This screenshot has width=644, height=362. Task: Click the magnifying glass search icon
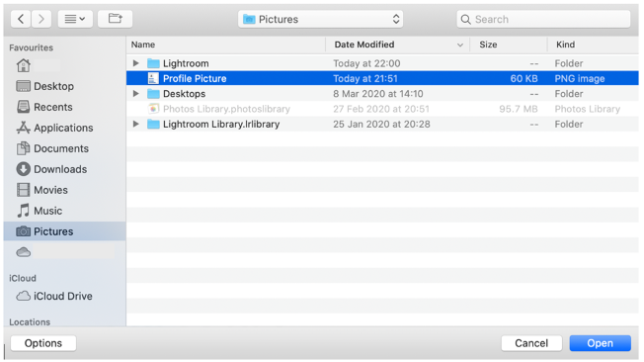[x=466, y=20]
